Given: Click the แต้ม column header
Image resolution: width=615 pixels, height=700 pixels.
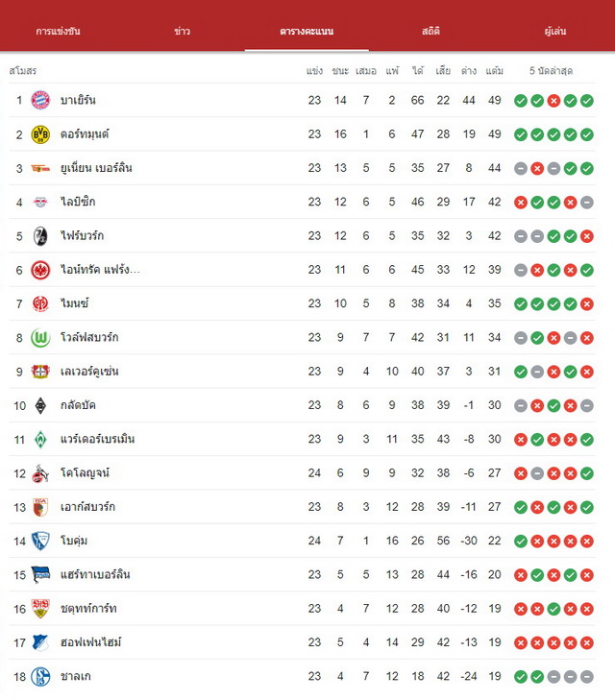Looking at the screenshot, I should tap(495, 70).
